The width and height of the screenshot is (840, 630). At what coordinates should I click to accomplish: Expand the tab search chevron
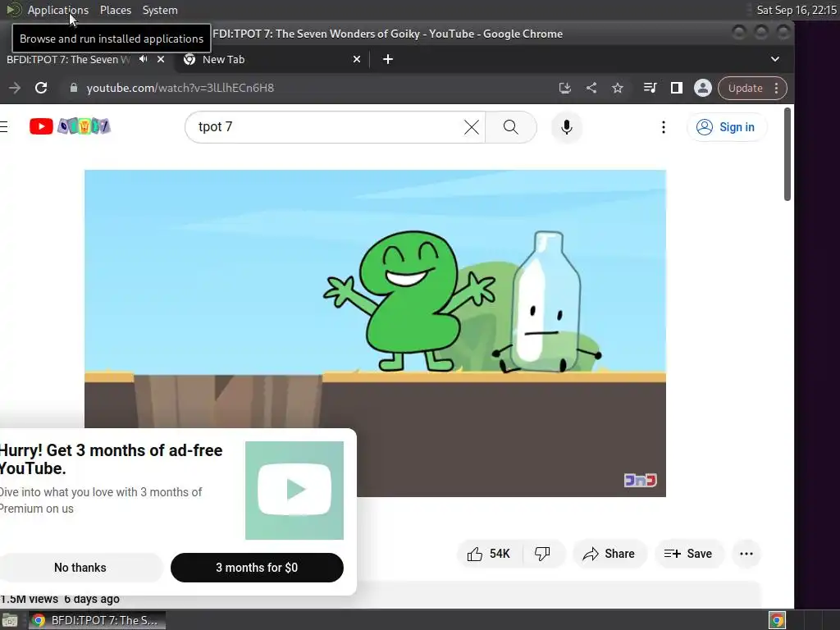click(x=774, y=59)
